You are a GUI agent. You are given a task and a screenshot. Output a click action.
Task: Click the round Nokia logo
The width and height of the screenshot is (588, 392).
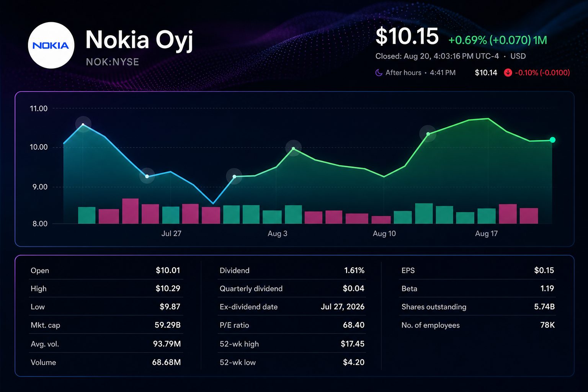click(x=51, y=45)
